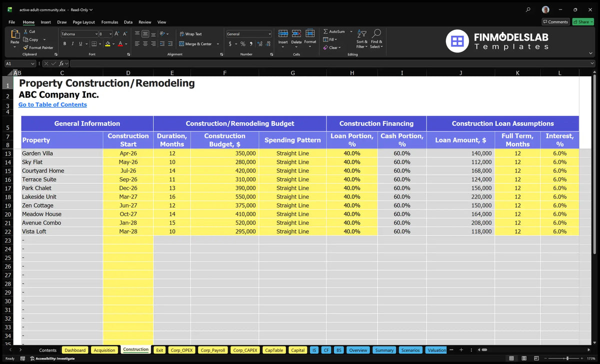Click the Cut scissors icon
600x364 pixels.
tap(25, 31)
